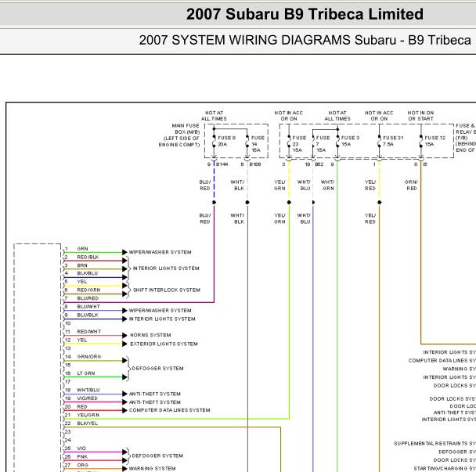476x472 pixels.
Task: Select pin 27 "ORG" wire label
Action: (x=82, y=465)
